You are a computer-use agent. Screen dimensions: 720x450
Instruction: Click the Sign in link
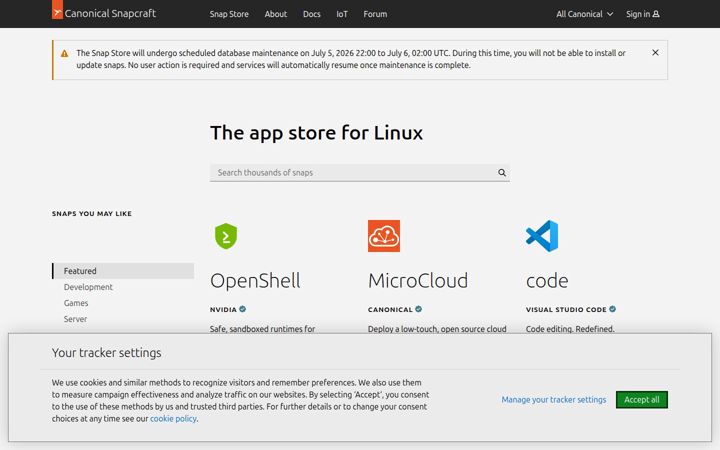643,14
